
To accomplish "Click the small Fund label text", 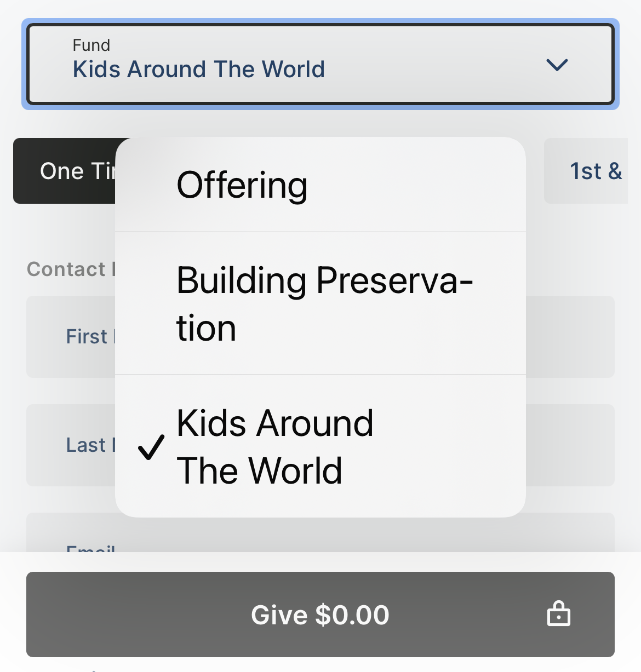I will click(91, 45).
